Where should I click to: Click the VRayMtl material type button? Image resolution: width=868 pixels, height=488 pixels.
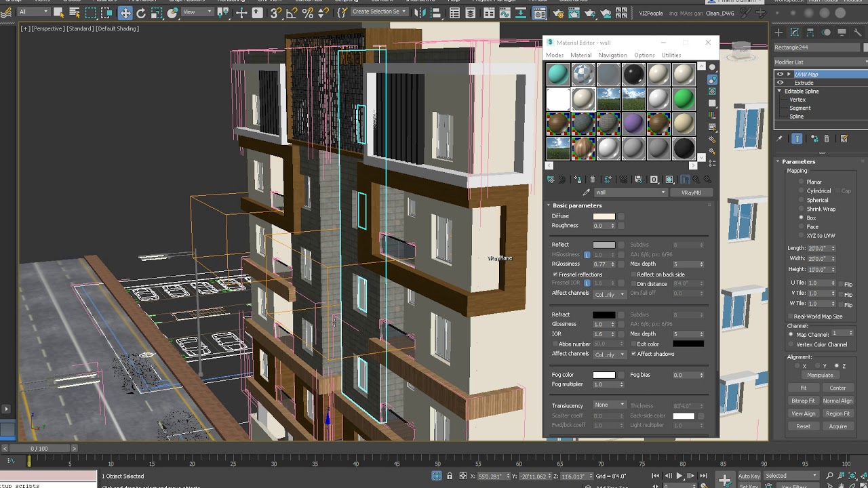[x=690, y=192]
